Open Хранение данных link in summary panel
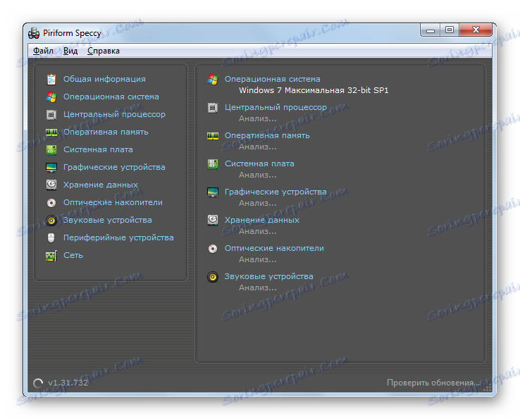520x420 pixels. tap(262, 220)
